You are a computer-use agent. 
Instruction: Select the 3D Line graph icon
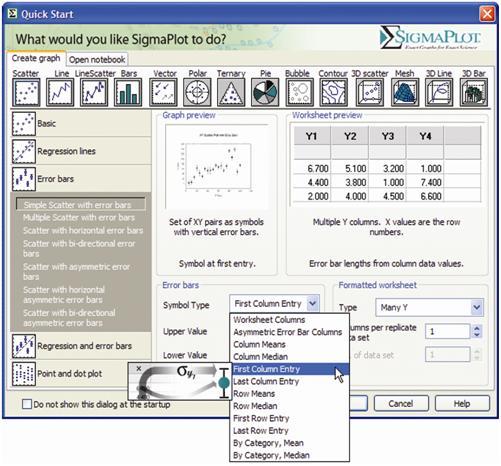[x=440, y=92]
